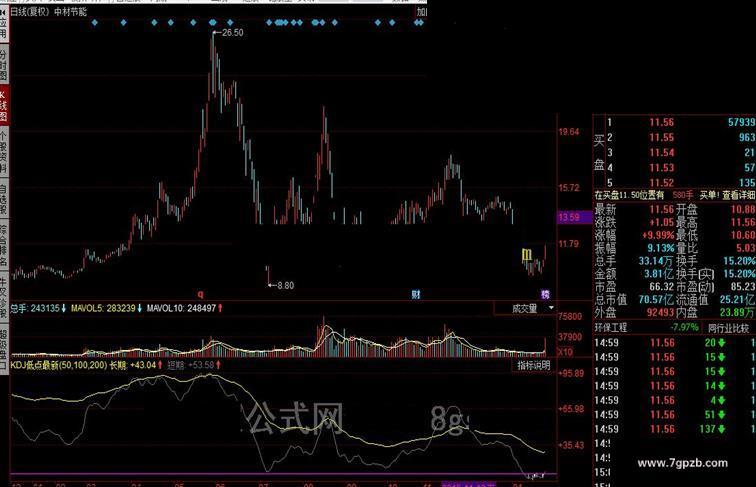Open the 个股资料 sidebar tab
756x487 pixels.
coord(3,152)
